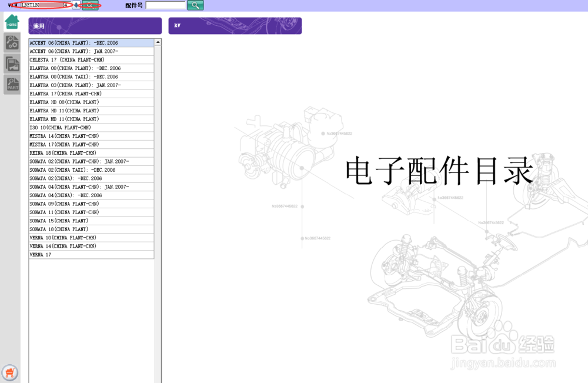Select SONATA 18(CHINA PLANT)
588x383 pixels.
[x=91, y=229]
